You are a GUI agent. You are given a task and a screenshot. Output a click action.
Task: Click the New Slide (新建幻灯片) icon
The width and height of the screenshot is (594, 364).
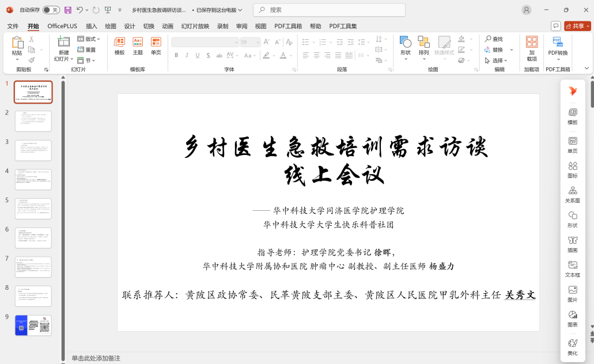coord(63,41)
